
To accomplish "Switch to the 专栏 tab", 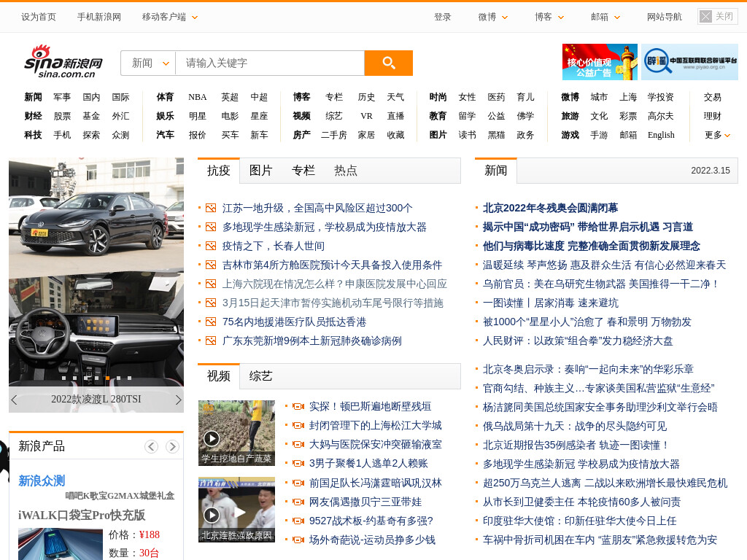I will tap(303, 171).
